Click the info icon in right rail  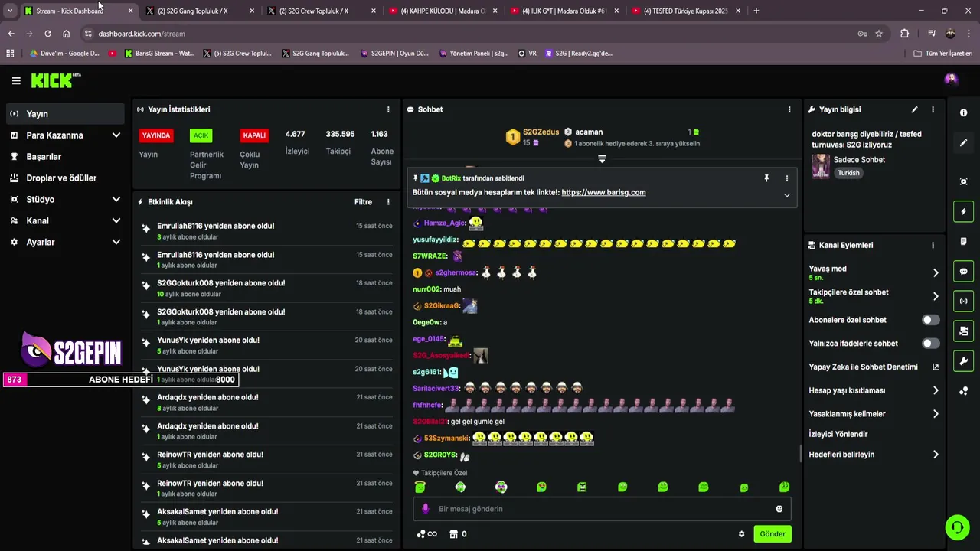963,112
